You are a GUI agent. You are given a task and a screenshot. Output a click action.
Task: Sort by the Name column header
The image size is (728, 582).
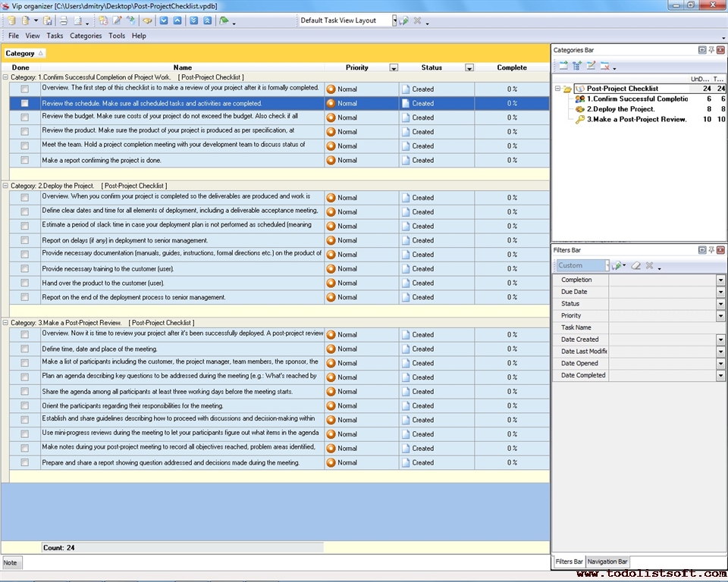(182, 67)
